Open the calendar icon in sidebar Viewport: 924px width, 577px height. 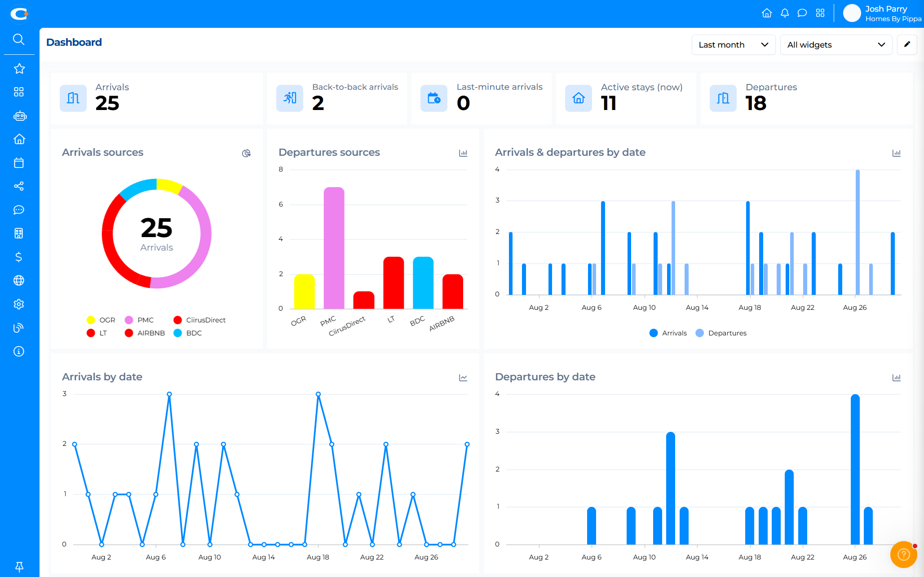[19, 163]
